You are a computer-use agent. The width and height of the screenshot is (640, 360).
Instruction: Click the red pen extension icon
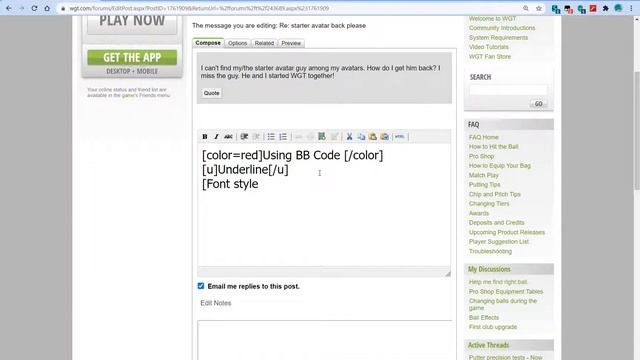[x=593, y=8]
